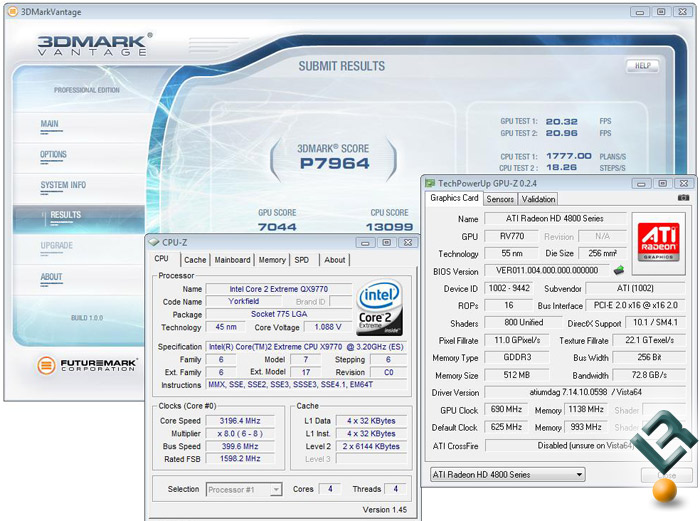700x521 pixels.
Task: Click the GPU score 7044
Action: 277,227
